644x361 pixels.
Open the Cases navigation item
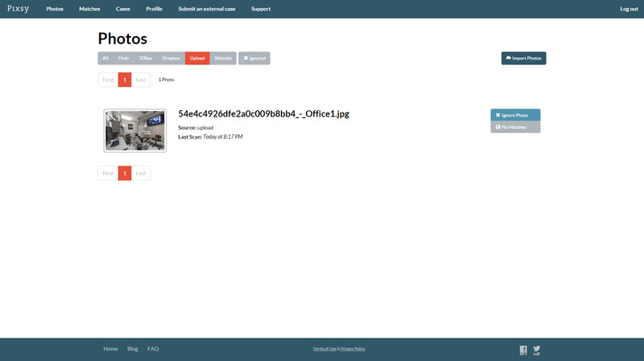tap(123, 9)
